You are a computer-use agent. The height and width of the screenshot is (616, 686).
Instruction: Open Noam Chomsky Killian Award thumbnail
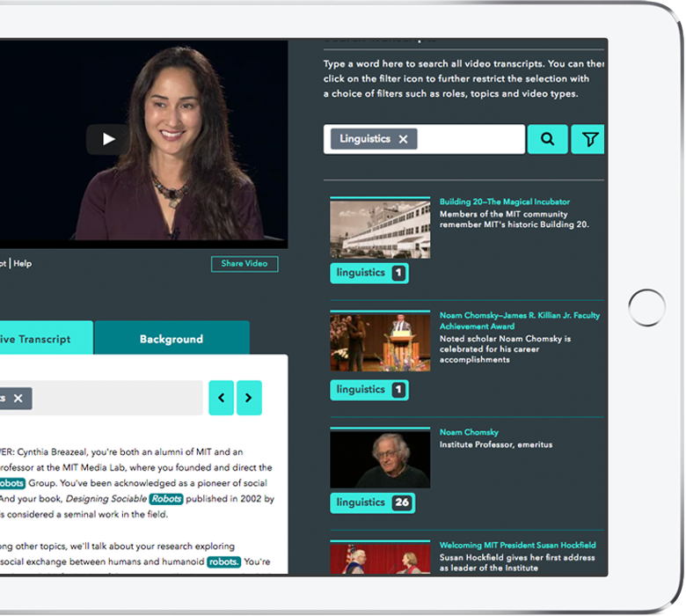coord(380,341)
